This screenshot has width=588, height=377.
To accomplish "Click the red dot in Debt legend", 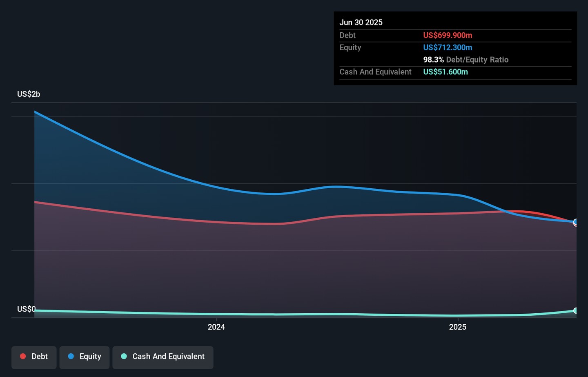I will [x=23, y=357].
